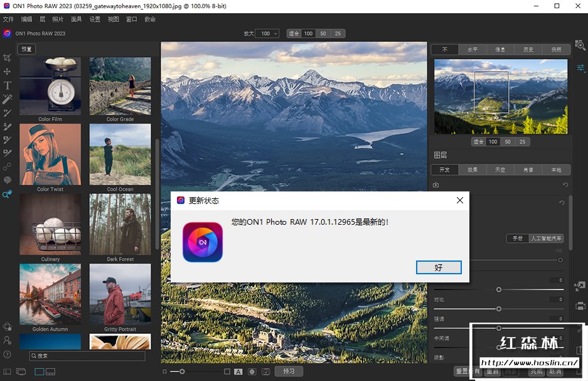588x381 pixels.
Task: Click the 预习 preview button
Action: 289,371
